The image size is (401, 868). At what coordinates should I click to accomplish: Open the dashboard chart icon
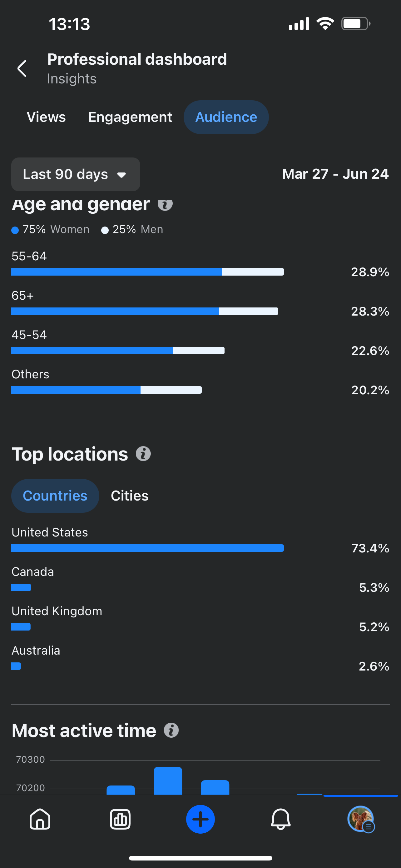120,819
